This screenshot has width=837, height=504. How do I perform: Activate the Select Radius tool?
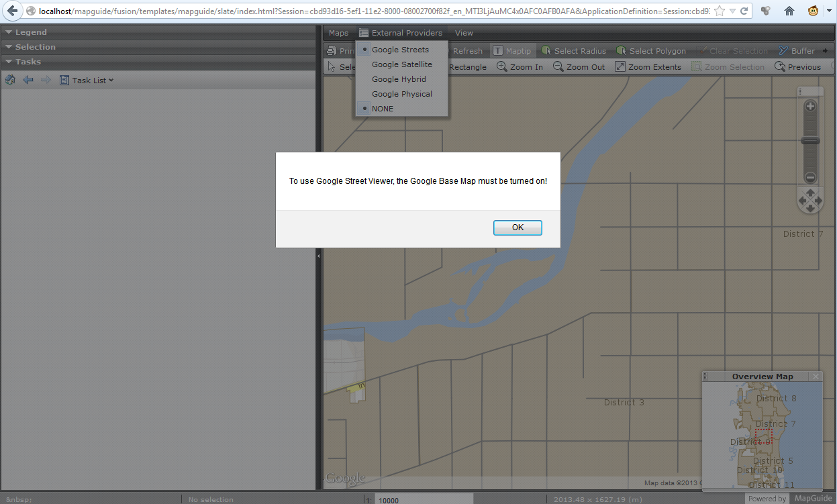coord(574,51)
